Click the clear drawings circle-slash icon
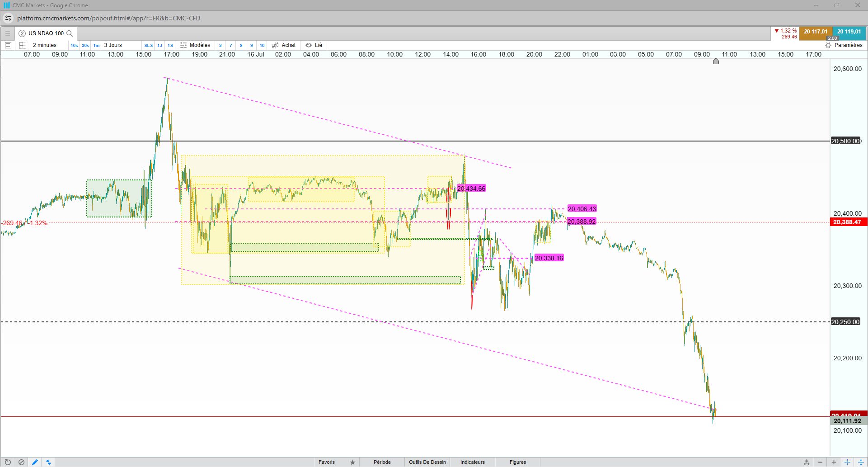The height and width of the screenshot is (467, 868). [x=21, y=462]
